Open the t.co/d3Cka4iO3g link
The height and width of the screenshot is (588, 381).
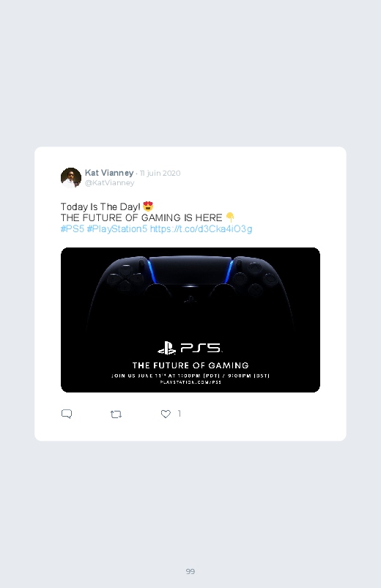click(201, 228)
